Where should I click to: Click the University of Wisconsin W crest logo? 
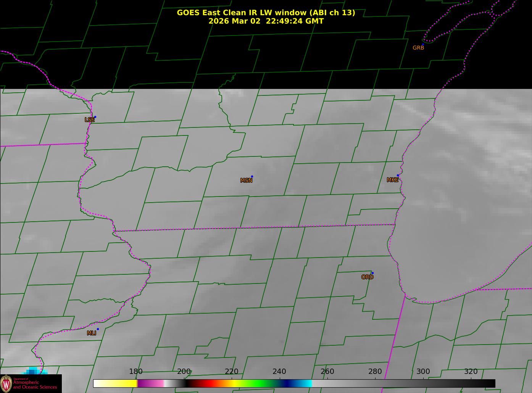click(x=6, y=383)
